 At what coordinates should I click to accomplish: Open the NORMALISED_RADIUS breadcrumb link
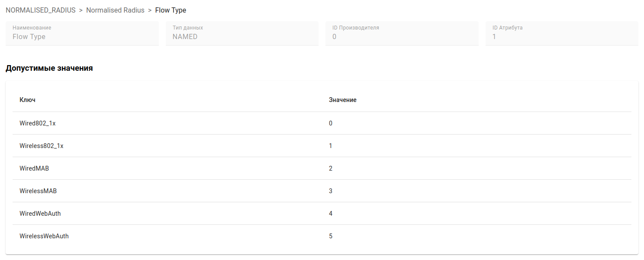[x=40, y=10]
